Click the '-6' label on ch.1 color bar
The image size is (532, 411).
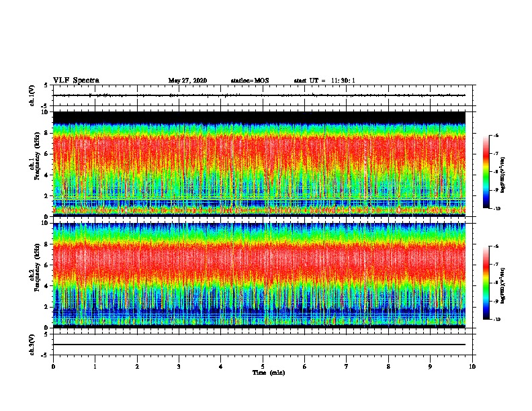click(x=495, y=135)
